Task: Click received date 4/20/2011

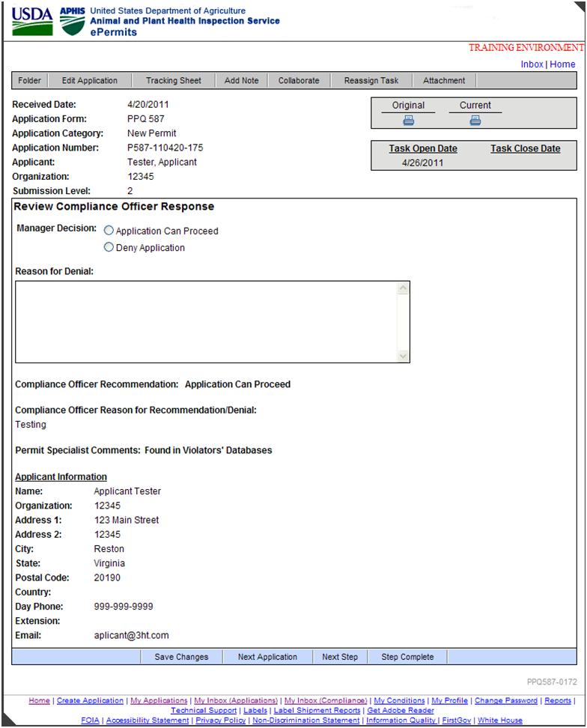Action: [x=148, y=104]
